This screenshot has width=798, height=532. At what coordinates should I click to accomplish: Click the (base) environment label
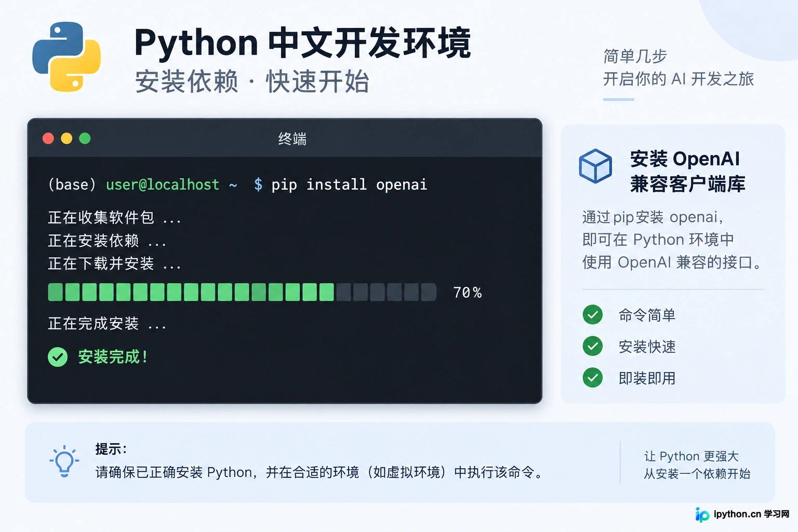tap(72, 184)
